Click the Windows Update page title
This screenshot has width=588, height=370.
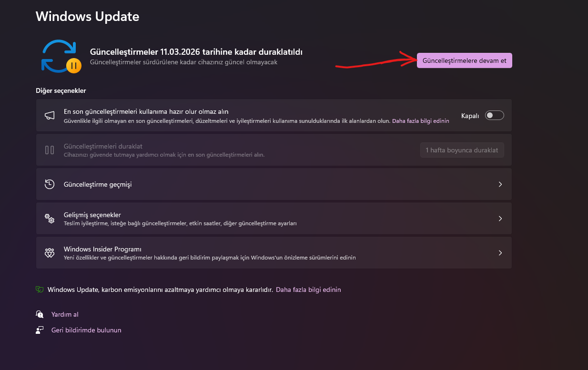87,16
